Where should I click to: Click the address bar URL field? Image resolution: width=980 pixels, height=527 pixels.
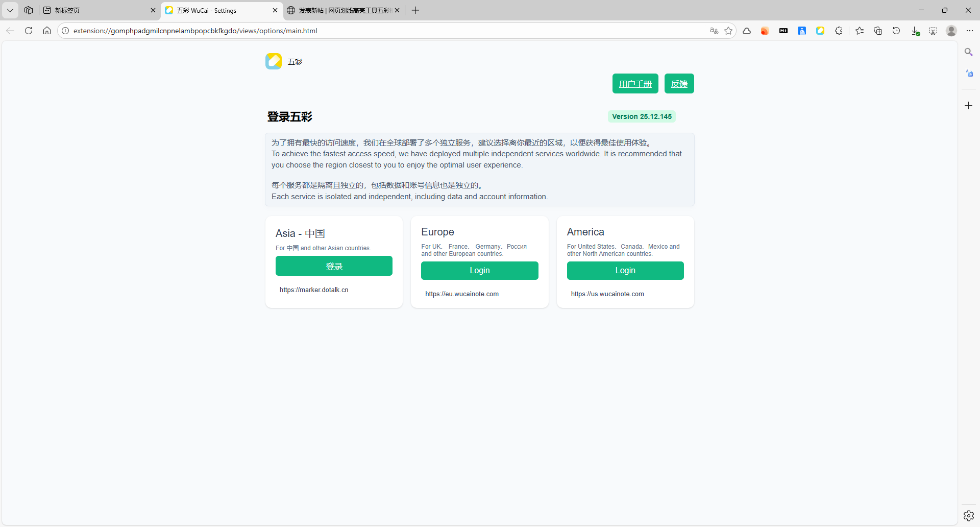(357, 31)
